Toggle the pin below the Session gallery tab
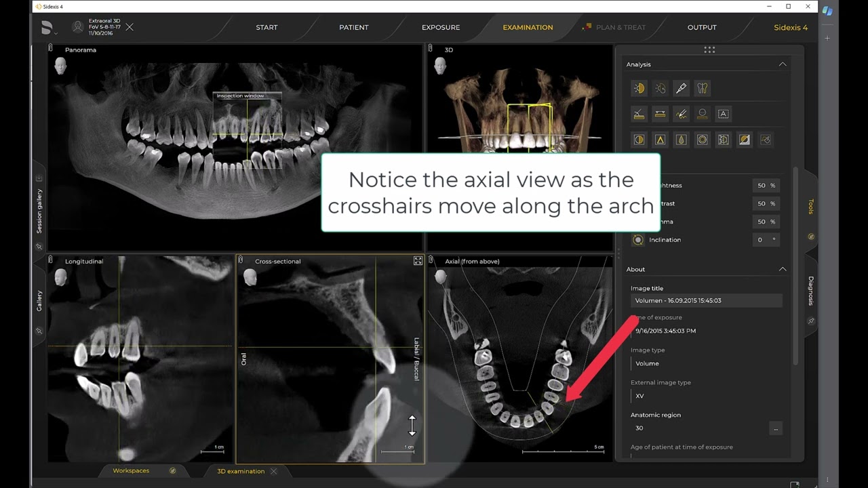 point(39,247)
